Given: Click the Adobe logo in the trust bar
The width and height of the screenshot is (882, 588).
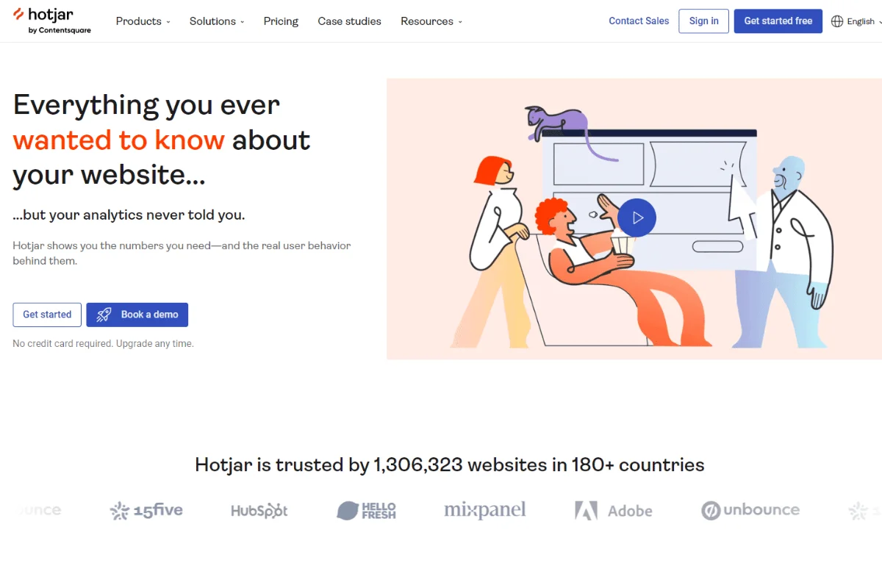Looking at the screenshot, I should 614,510.
